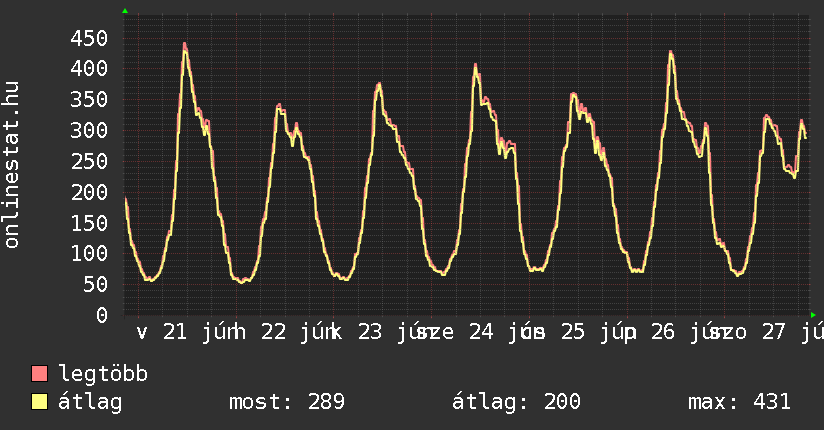Click the 'átlag: 200' statistic
The width and height of the screenshot is (824, 430).
click(516, 402)
